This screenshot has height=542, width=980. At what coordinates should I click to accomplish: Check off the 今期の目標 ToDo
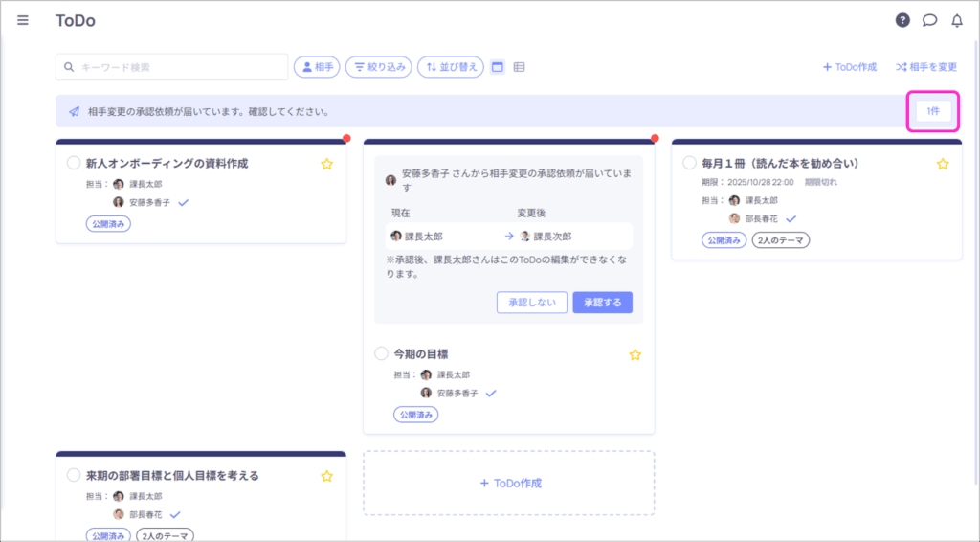[x=382, y=354]
